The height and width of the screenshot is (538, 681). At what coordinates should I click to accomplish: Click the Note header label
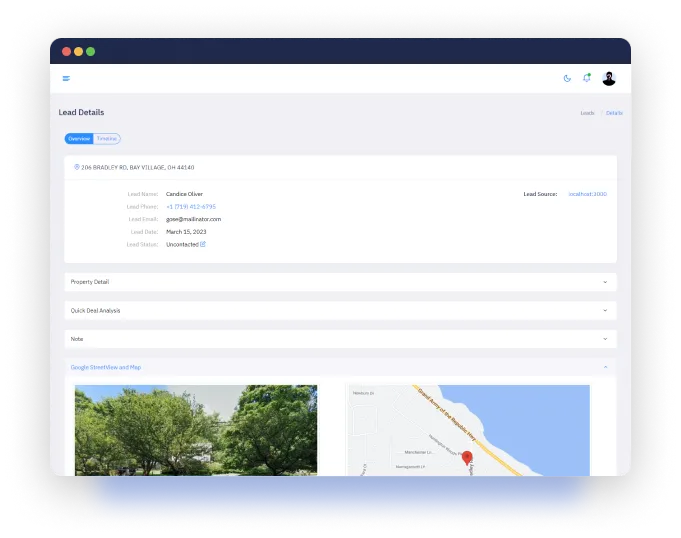pyautogui.click(x=77, y=339)
